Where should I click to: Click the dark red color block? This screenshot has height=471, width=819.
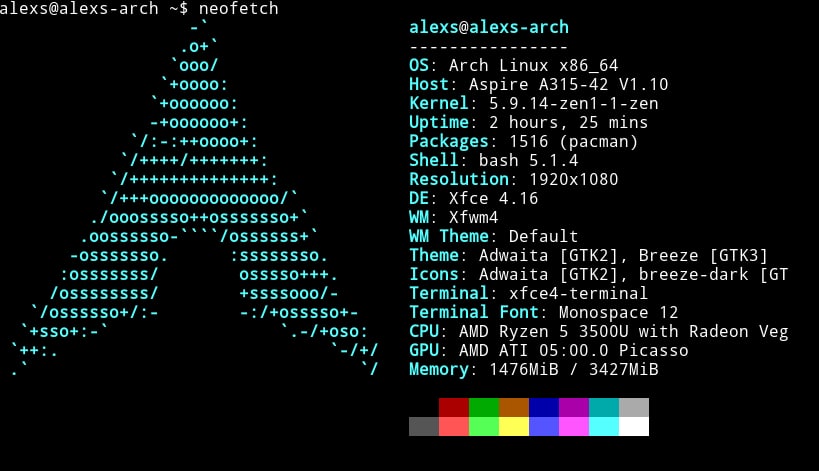coord(454,407)
